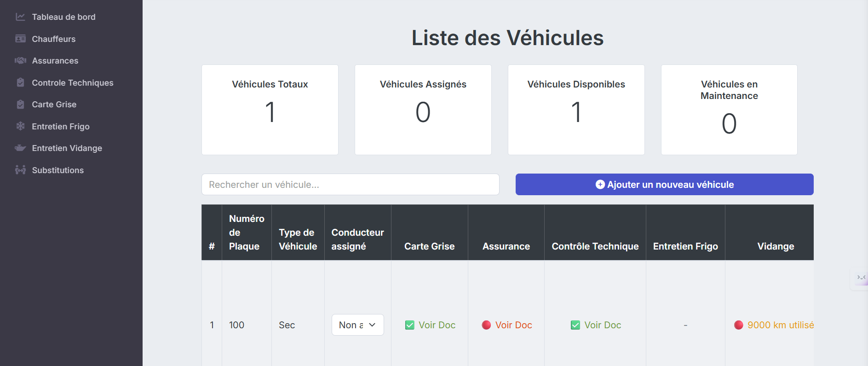
Task: Click the Entretien Frigo snowflake icon
Action: coord(20,126)
